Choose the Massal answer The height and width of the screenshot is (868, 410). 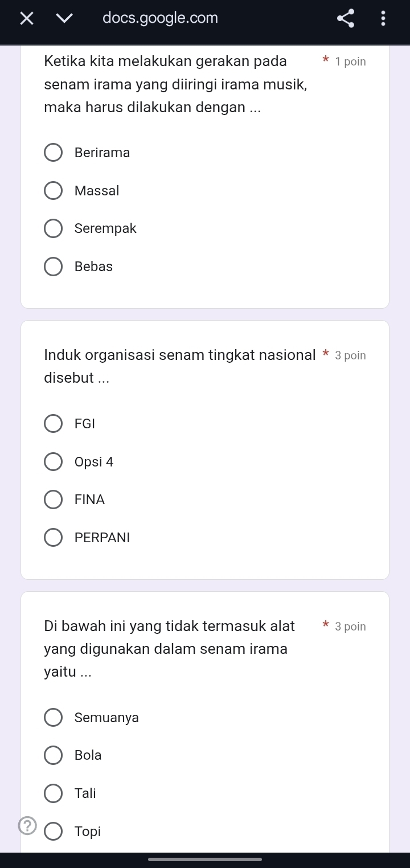tap(54, 191)
